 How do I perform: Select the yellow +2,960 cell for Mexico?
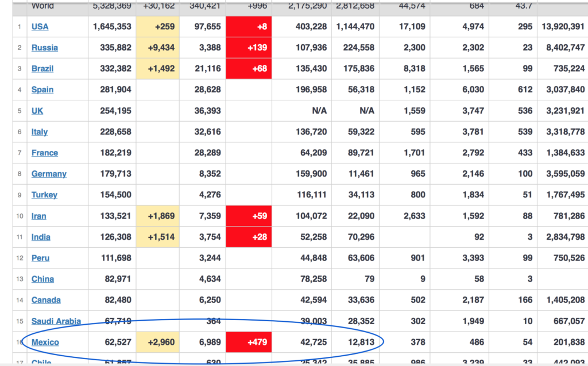(157, 342)
